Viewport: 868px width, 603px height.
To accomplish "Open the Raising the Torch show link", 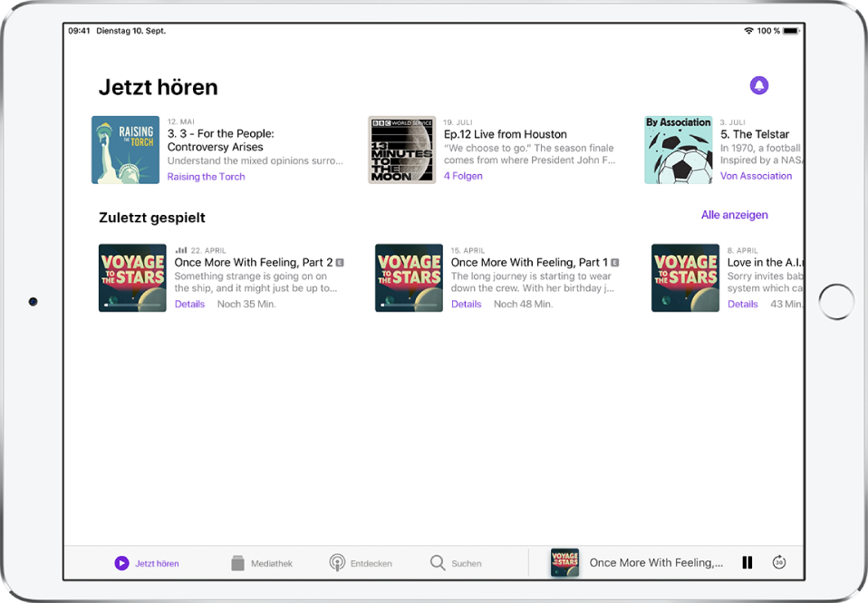I will (x=206, y=177).
